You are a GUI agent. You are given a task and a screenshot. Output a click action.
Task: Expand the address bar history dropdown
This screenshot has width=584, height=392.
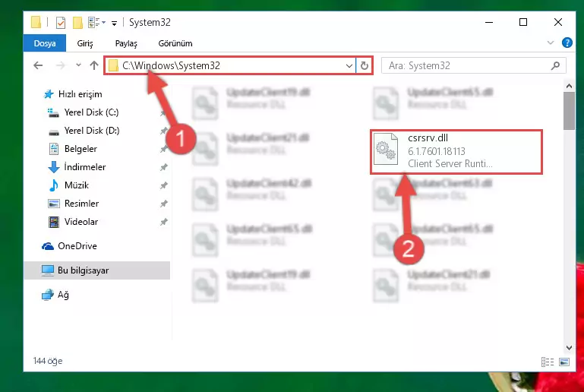point(349,66)
